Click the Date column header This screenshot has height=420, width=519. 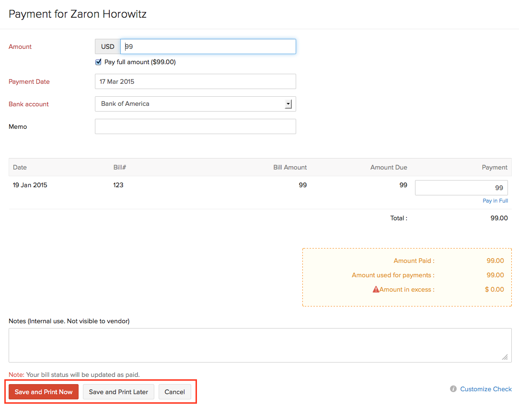[20, 167]
